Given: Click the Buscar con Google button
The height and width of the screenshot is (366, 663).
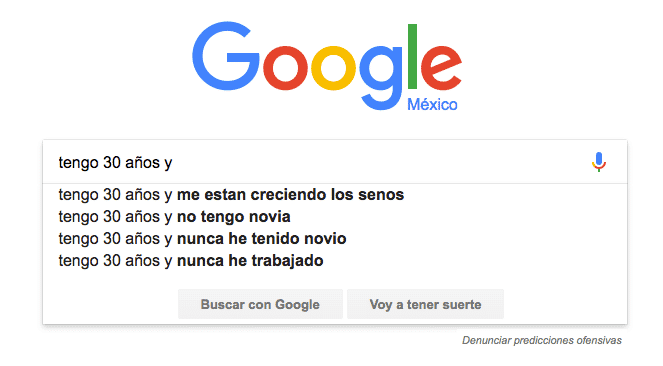Looking at the screenshot, I should [260, 304].
